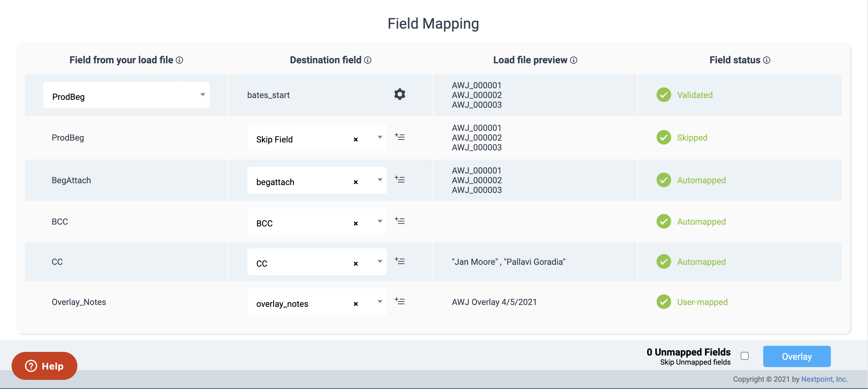Expand the begattach destination dropdown arrow
Screen dimensions: 868x389
coord(380,180)
